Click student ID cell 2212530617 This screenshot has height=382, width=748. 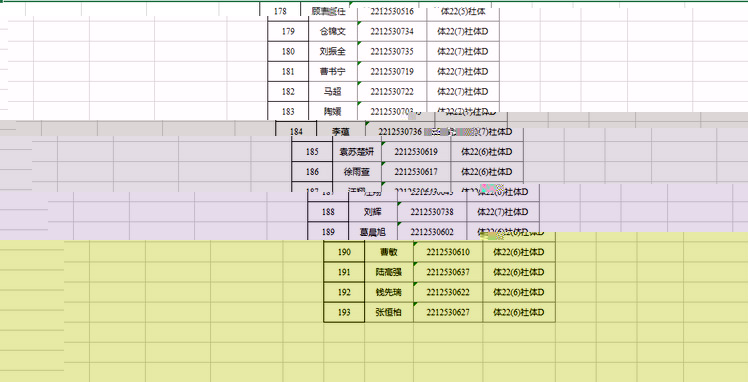click(416, 172)
